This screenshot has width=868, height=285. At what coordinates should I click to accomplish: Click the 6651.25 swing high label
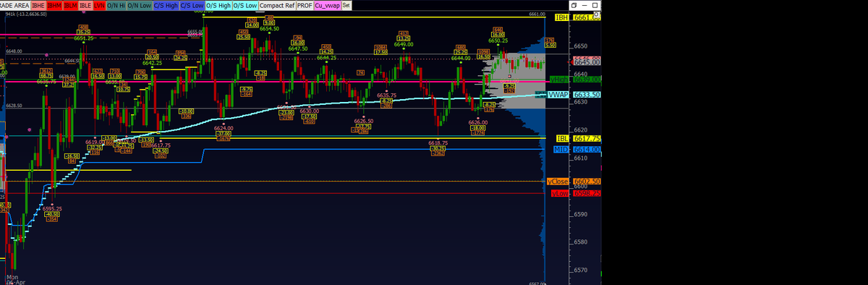coord(84,38)
